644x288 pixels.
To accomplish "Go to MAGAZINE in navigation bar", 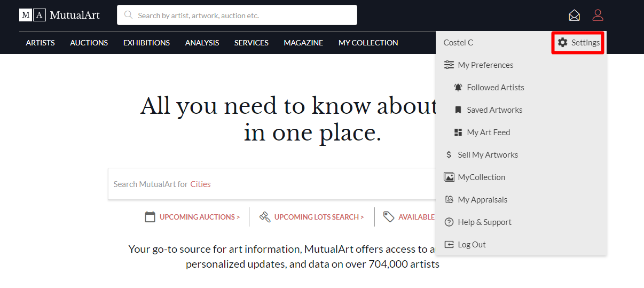I will [x=303, y=43].
